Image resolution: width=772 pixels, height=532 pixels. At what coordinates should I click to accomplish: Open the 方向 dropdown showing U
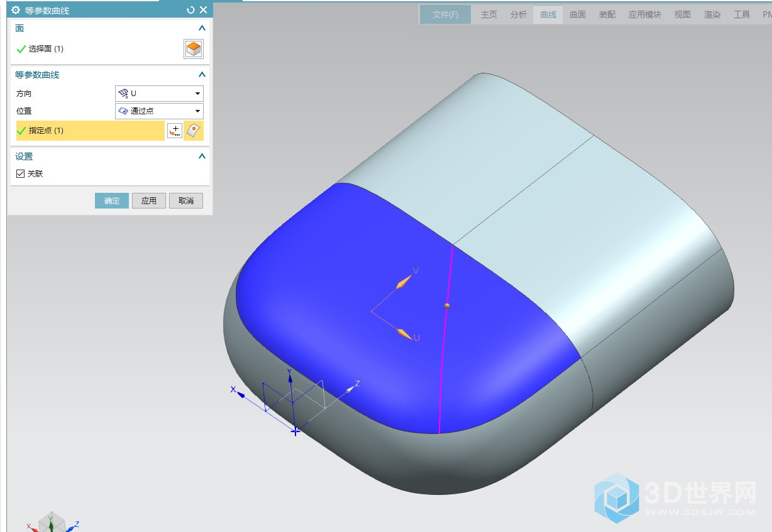(x=160, y=94)
